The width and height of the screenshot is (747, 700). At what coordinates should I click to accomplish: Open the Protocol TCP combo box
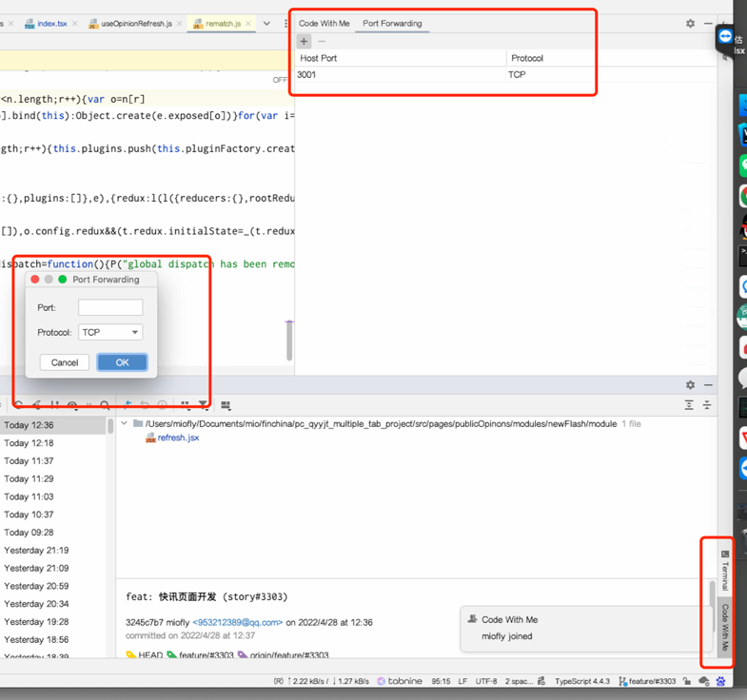coord(110,332)
